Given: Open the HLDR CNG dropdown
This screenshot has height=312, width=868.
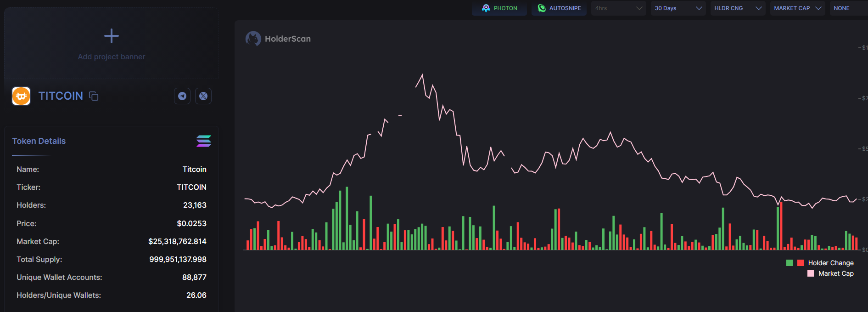Looking at the screenshot, I should click(738, 8).
